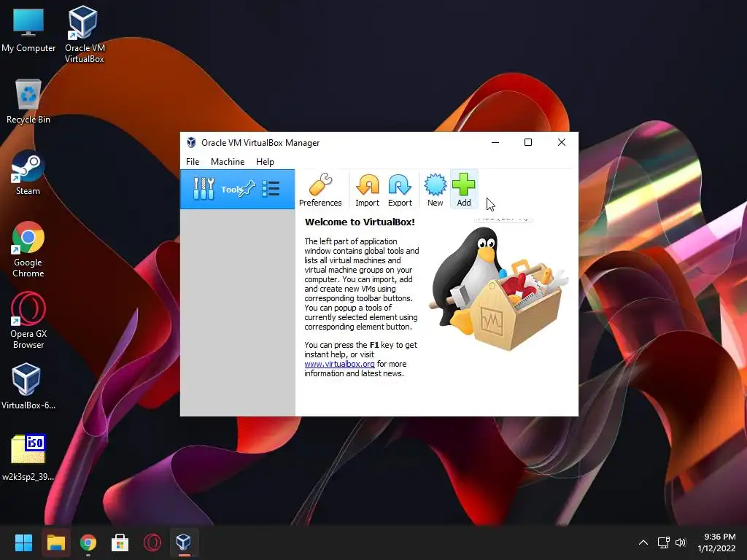Open the Tools list menu icon
The width and height of the screenshot is (747, 560).
click(271, 189)
